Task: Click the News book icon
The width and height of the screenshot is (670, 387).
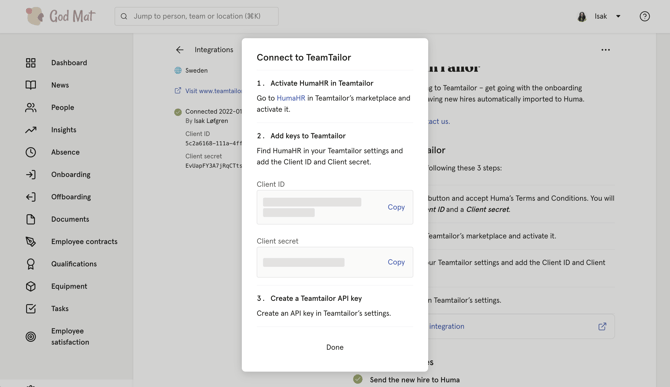Action: coord(31,85)
